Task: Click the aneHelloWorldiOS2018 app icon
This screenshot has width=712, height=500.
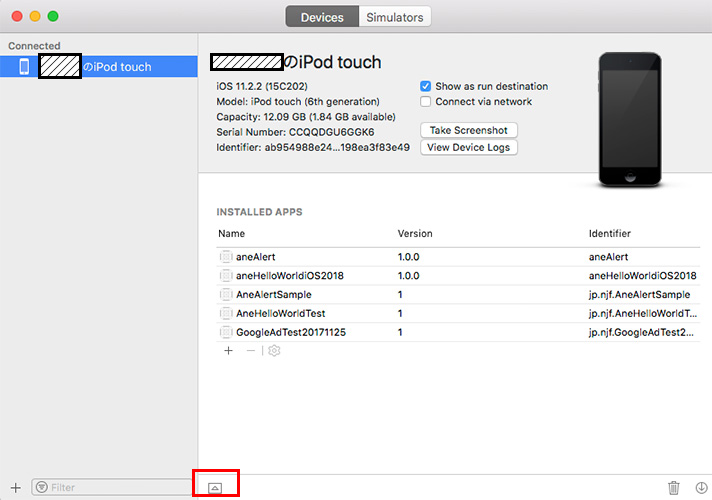Action: [x=226, y=276]
